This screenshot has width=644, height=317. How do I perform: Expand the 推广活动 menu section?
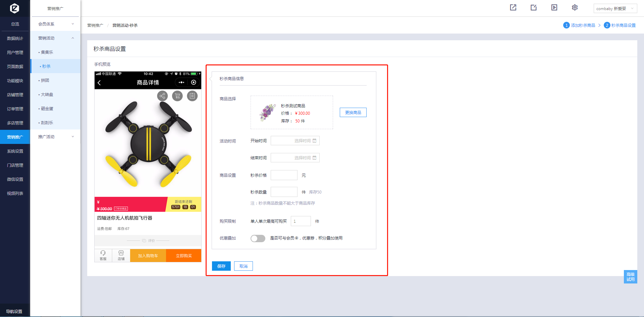(56, 137)
